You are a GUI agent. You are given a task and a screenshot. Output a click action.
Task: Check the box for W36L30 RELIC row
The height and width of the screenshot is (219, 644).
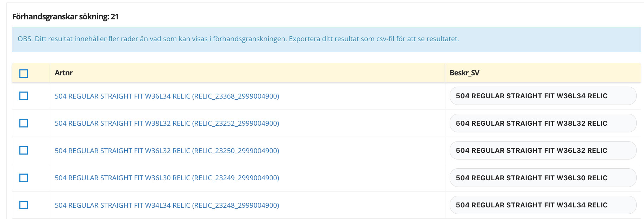[24, 178]
